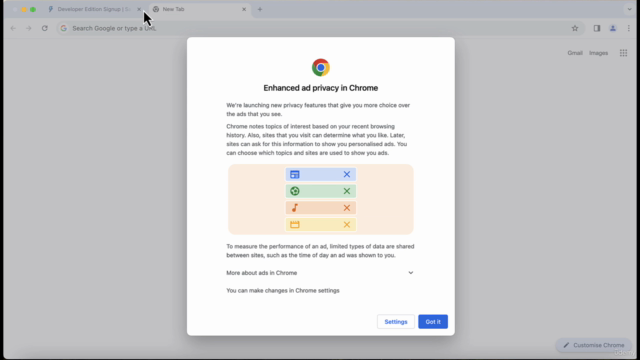Screen dimensions: 640x360
Task: Open the profile avatar menu
Action: (613, 28)
